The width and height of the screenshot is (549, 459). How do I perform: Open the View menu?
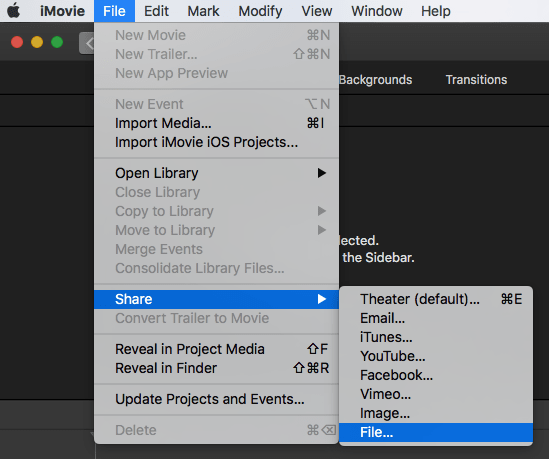pos(317,11)
